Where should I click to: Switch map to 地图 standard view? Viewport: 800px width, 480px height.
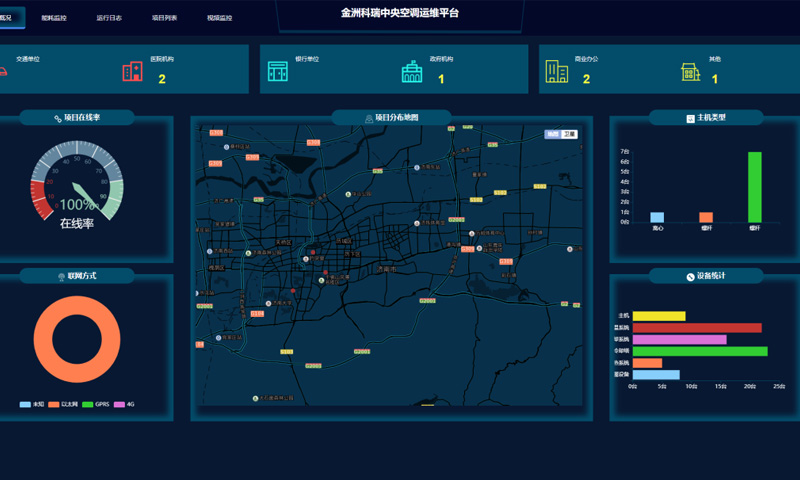point(553,134)
